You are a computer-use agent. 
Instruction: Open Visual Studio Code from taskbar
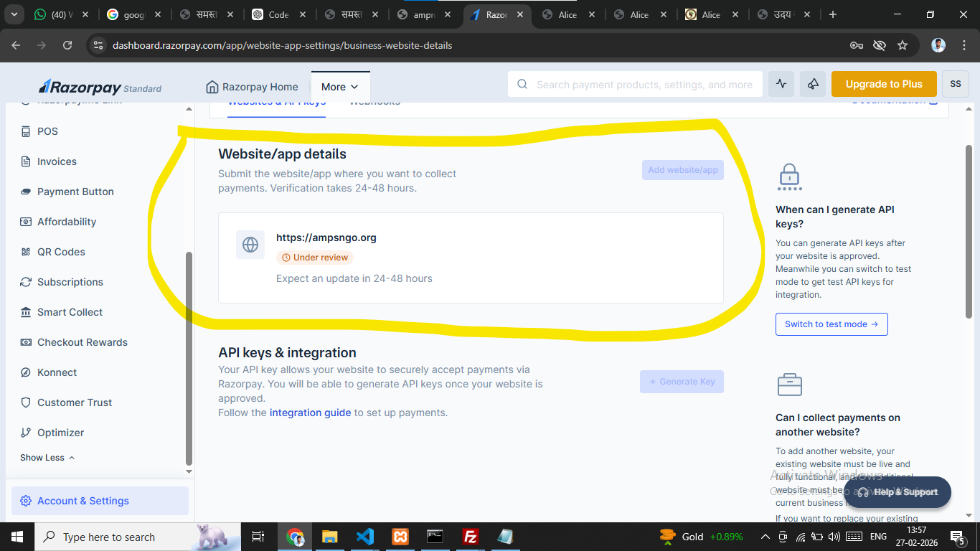(364, 537)
